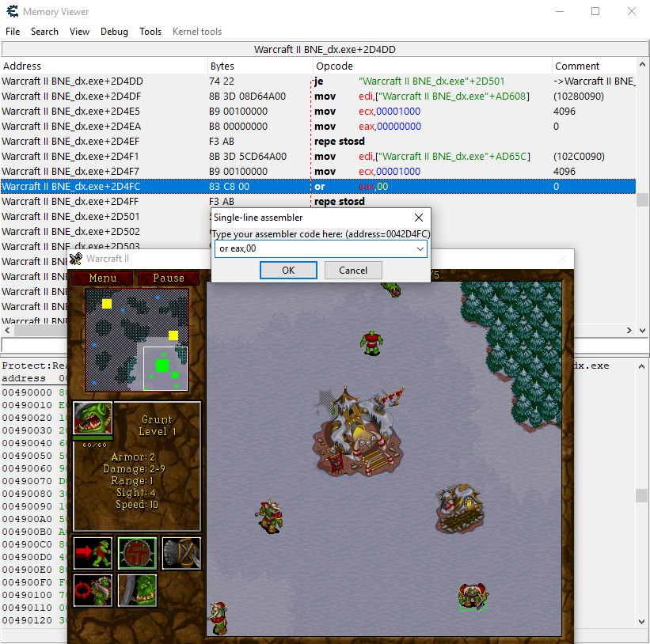Click the minimap in Warcraft II
This screenshot has height=644, width=650.
point(137,339)
